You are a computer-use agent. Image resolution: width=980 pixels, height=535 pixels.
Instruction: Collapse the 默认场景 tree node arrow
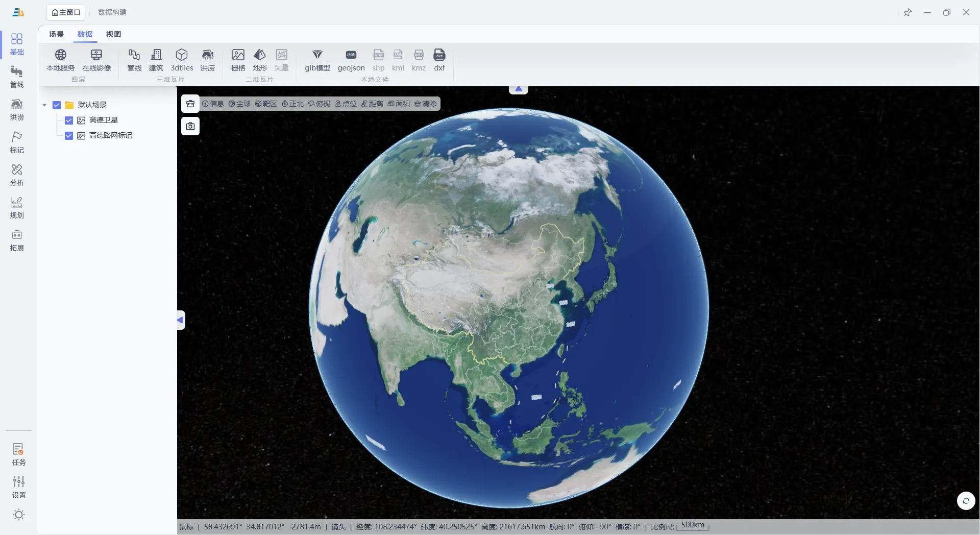point(44,105)
